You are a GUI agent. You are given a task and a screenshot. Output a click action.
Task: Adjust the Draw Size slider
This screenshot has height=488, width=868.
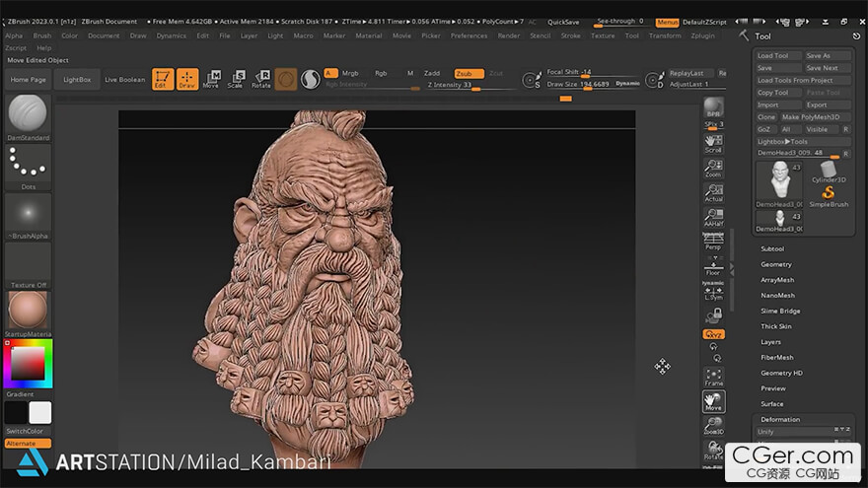pos(578,84)
